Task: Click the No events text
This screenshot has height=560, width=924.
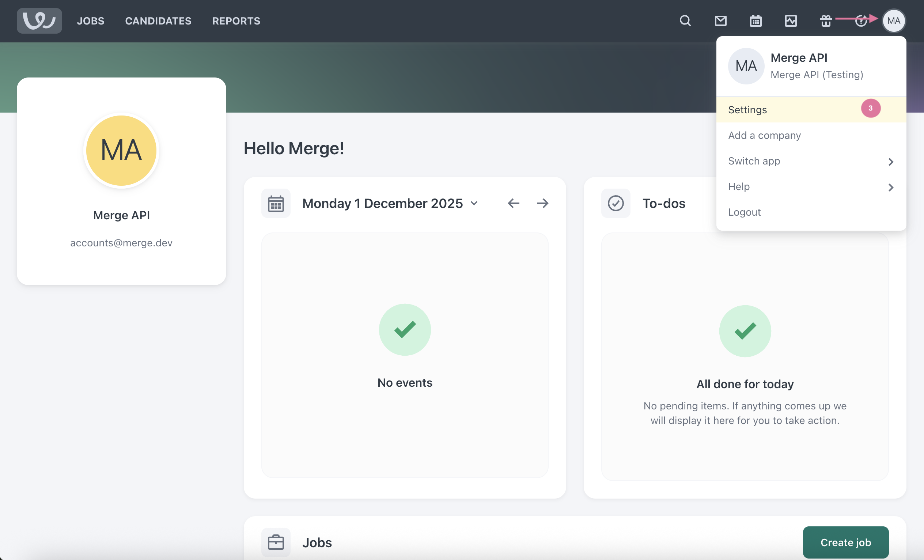Action: [405, 383]
